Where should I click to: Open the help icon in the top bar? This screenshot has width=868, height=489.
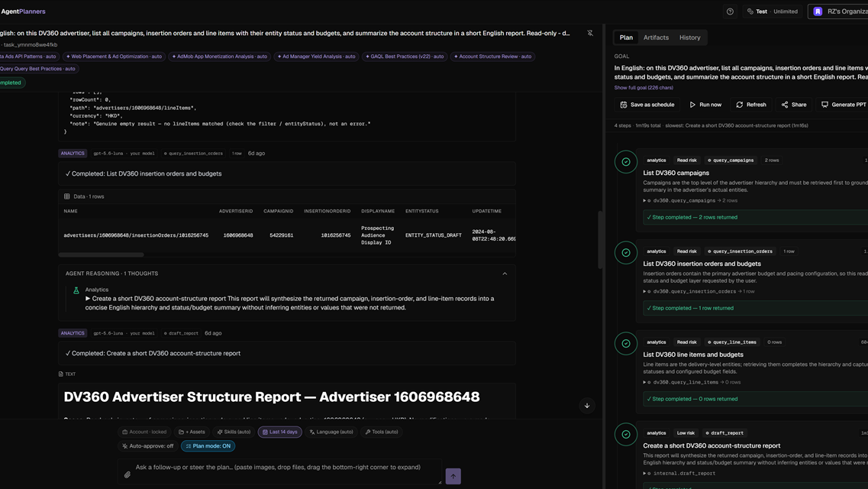pyautogui.click(x=730, y=11)
